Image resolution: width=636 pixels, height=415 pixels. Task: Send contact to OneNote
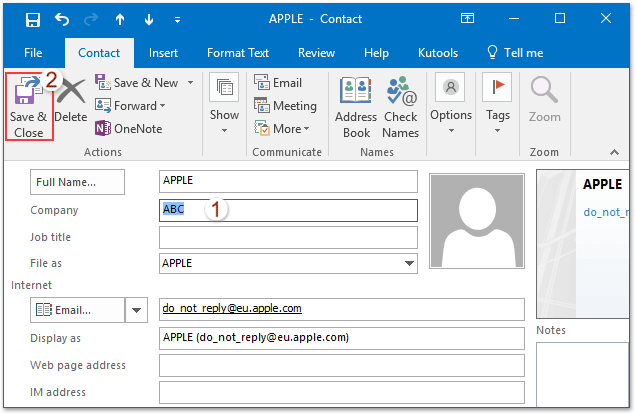coord(129,129)
